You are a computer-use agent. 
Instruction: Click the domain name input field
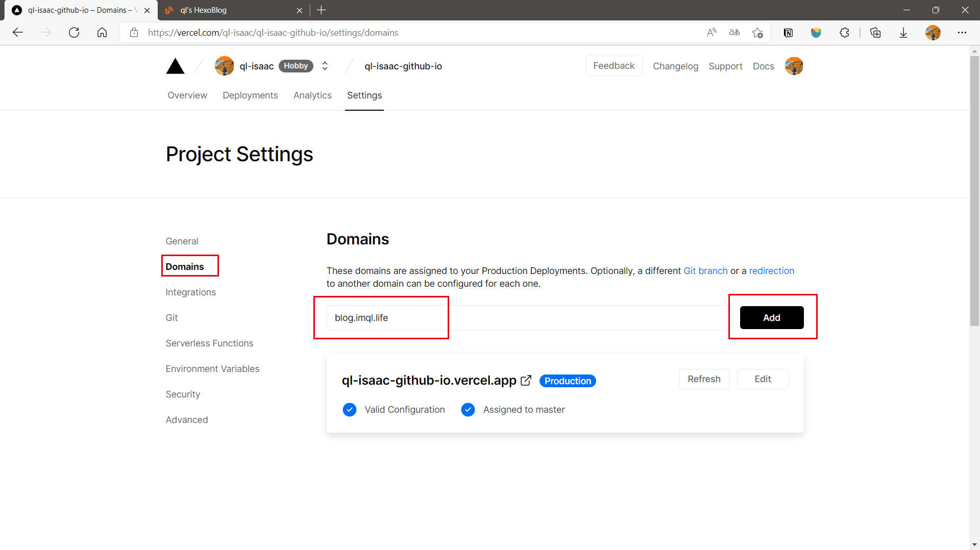click(529, 318)
